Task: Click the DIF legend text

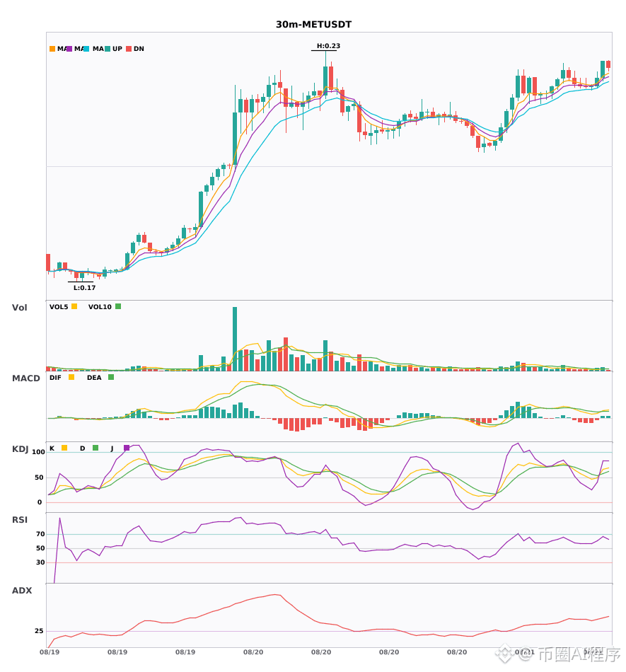Action: [x=55, y=378]
